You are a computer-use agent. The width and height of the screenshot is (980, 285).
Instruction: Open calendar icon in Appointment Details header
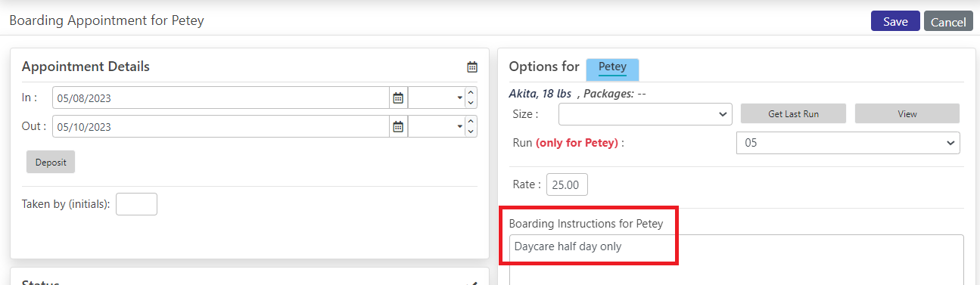pyautogui.click(x=472, y=67)
